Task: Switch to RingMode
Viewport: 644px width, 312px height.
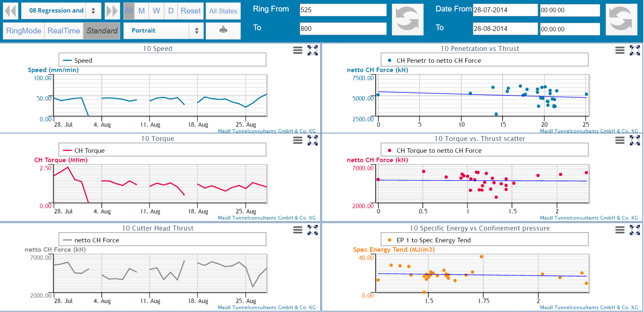Action: (24, 31)
